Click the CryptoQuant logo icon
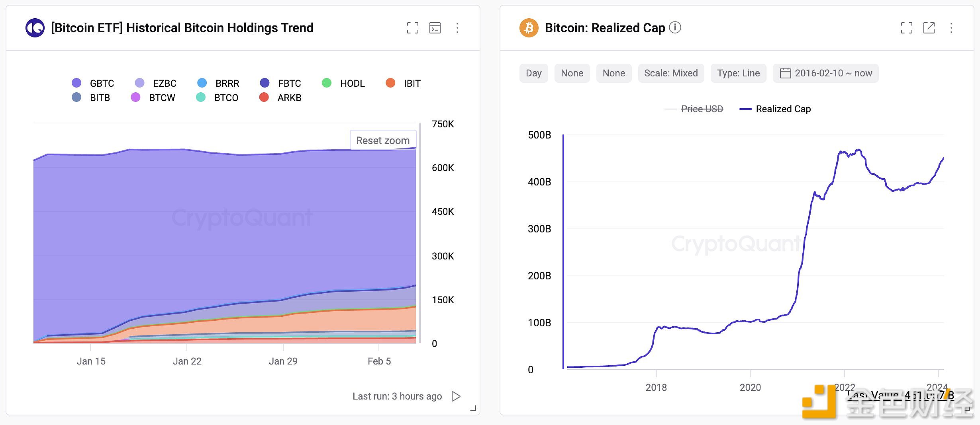The width and height of the screenshot is (980, 425). click(35, 28)
